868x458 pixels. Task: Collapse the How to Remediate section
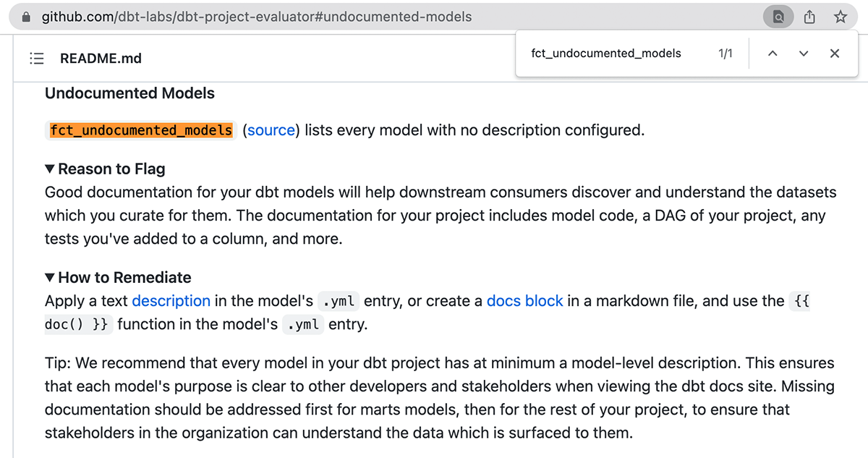[x=50, y=278]
